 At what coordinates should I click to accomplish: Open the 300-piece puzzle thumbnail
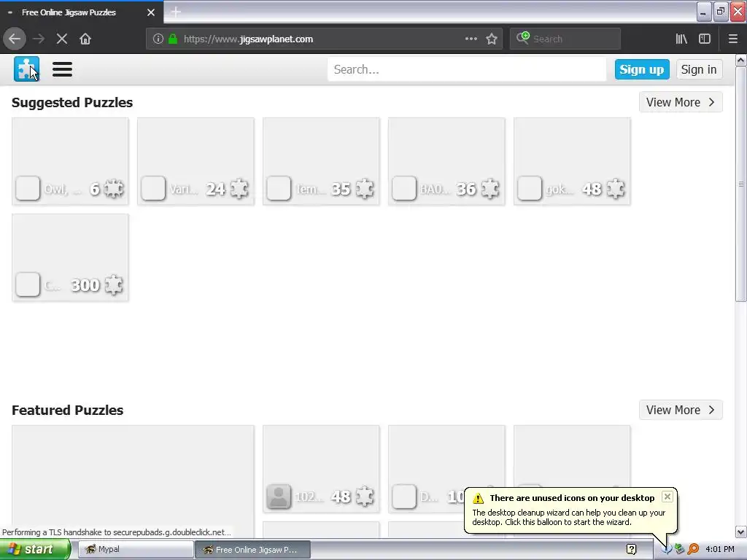click(70, 257)
